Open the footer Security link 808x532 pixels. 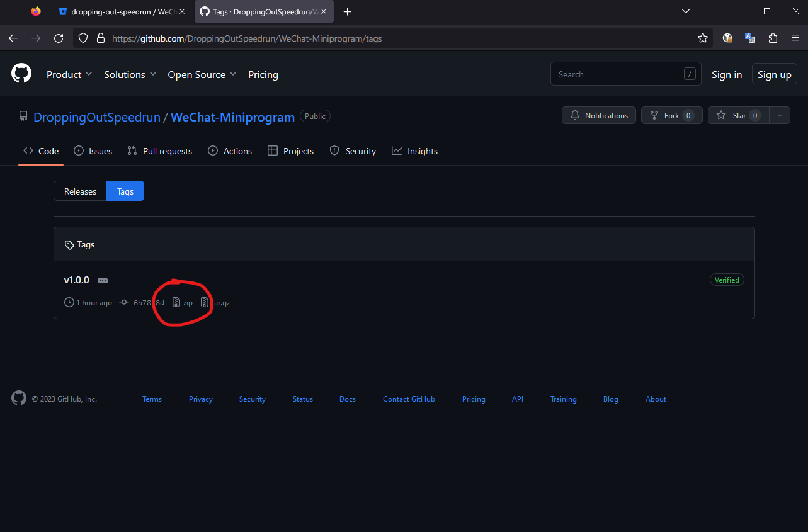(253, 399)
